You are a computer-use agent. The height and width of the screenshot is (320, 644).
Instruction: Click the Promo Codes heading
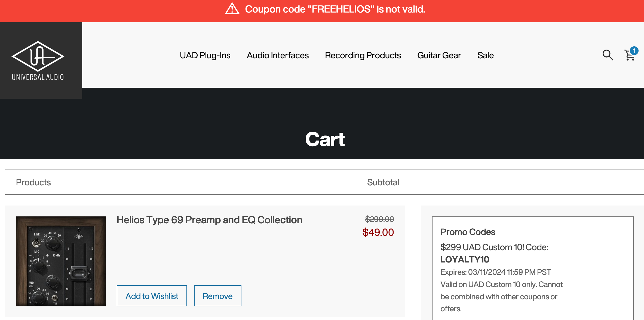click(x=468, y=232)
